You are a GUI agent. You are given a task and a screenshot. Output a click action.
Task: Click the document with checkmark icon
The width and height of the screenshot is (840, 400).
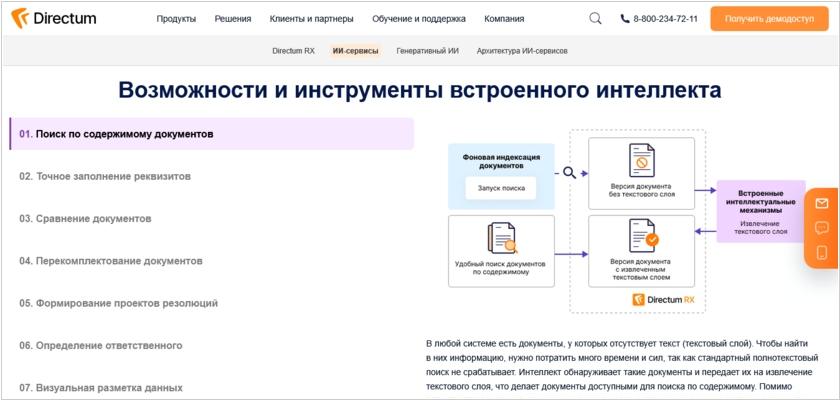(643, 236)
